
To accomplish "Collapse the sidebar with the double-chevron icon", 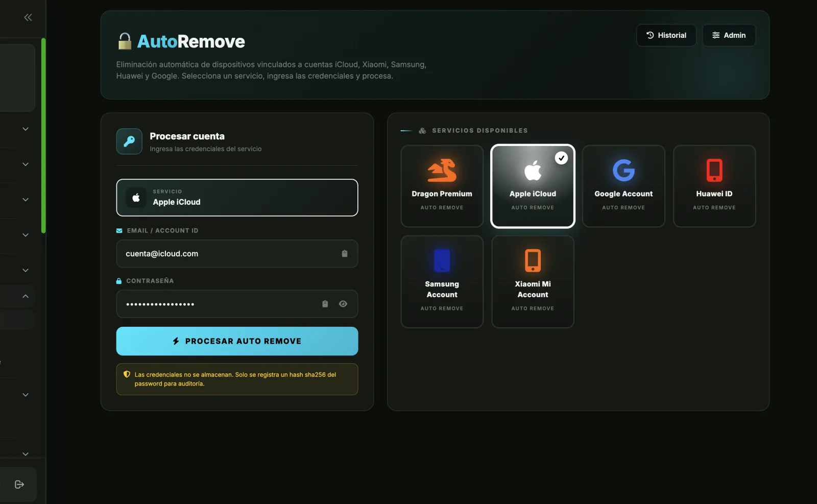I will point(28,17).
